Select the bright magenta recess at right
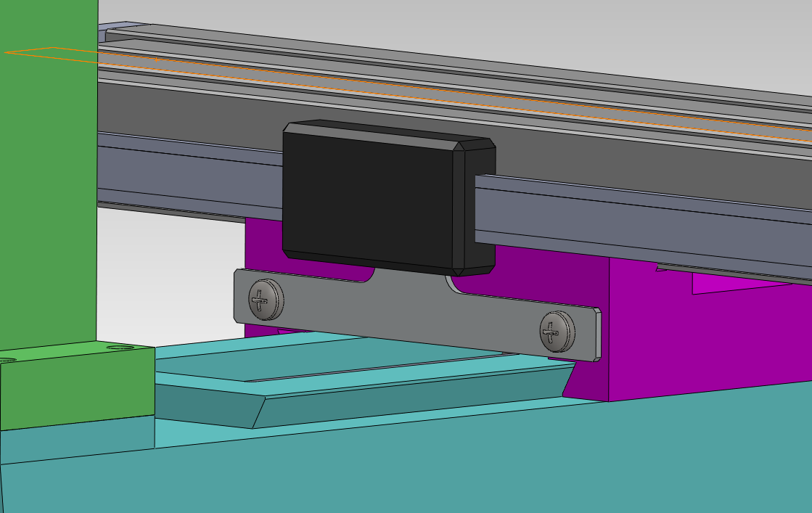 pos(747,283)
